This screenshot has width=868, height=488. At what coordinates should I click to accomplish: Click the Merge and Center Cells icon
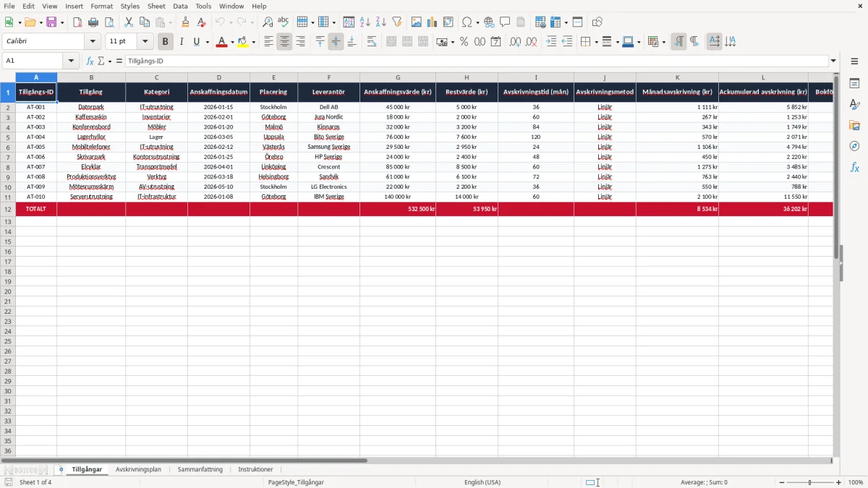[391, 42]
